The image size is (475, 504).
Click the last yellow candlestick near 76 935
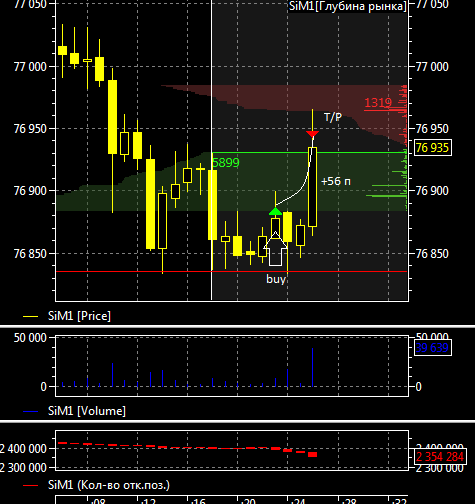point(312,187)
